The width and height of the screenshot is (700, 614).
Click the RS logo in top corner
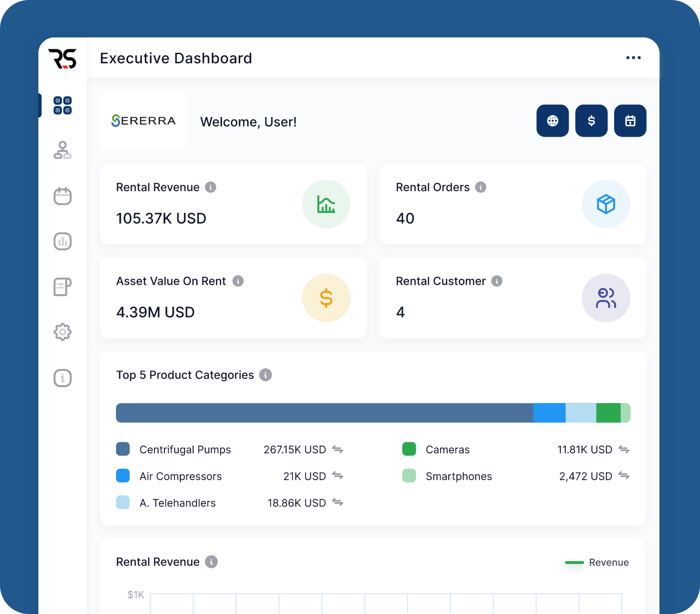[x=62, y=59]
